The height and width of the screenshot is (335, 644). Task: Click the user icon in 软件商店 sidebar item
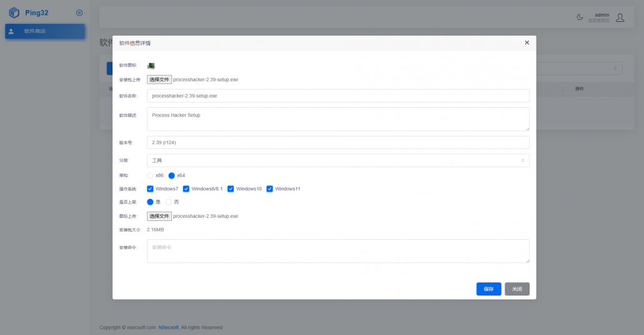(11, 31)
